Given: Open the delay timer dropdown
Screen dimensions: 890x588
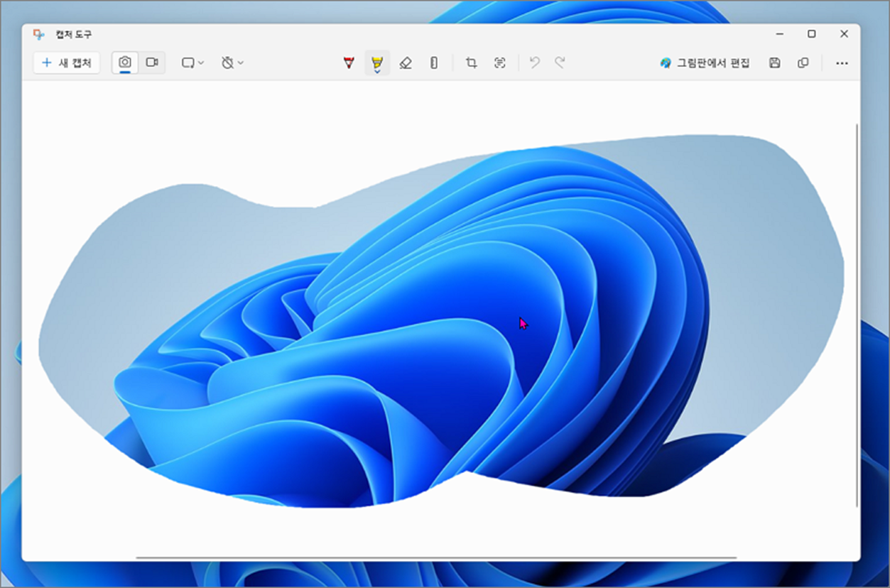Looking at the screenshot, I should 232,62.
